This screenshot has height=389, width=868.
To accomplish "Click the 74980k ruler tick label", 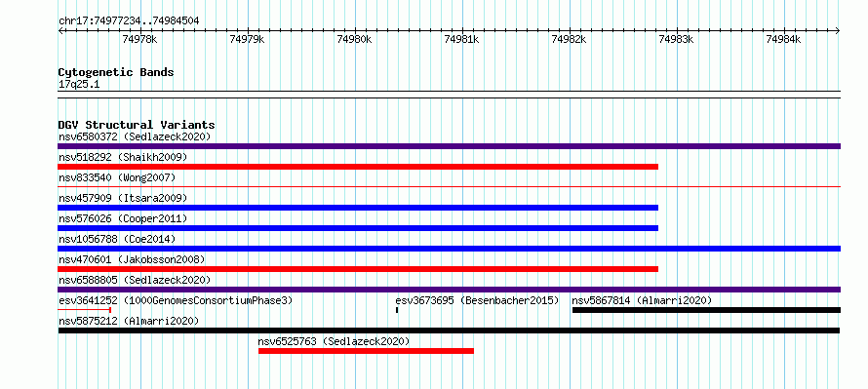I will [355, 40].
